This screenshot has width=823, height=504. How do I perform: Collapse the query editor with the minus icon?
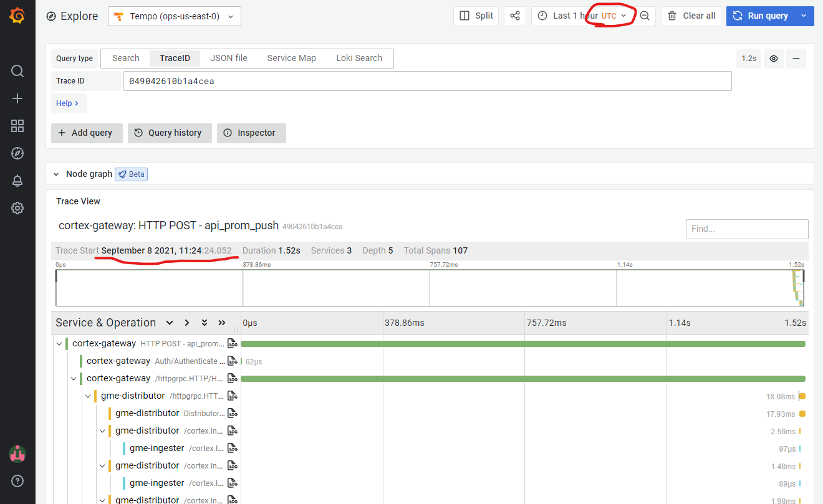(796, 58)
